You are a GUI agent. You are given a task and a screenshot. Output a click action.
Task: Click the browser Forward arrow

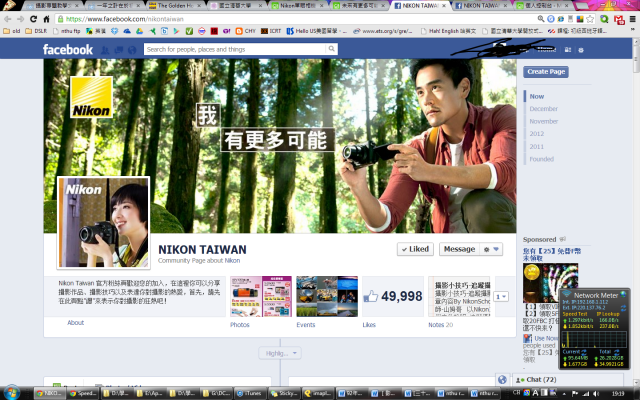pyautogui.click(x=20, y=19)
